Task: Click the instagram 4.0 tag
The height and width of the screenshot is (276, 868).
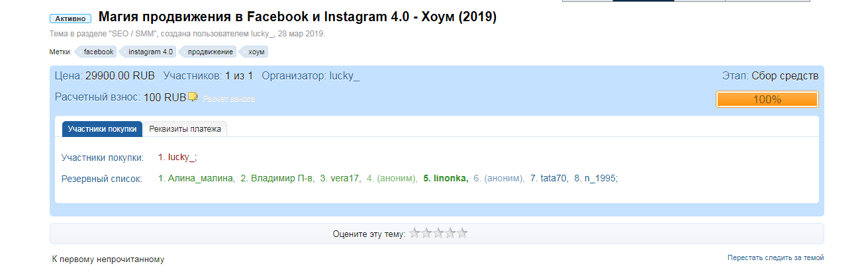Action: coord(149,52)
